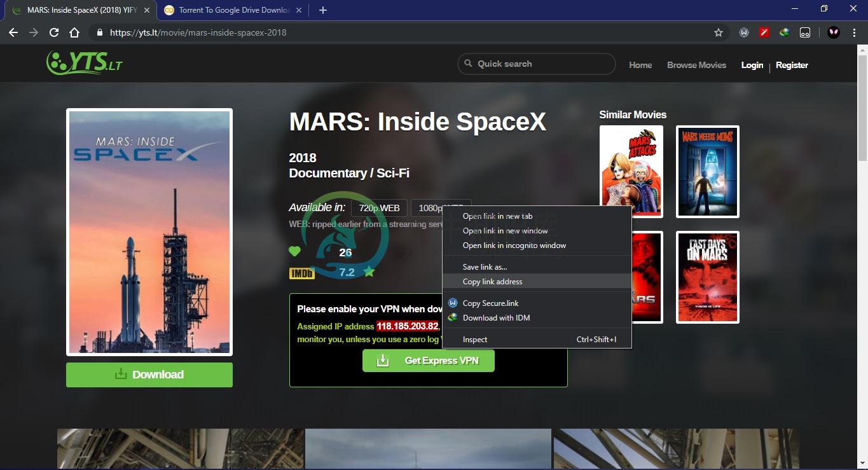Select Copy link address
The image size is (868, 470).
(537, 282)
